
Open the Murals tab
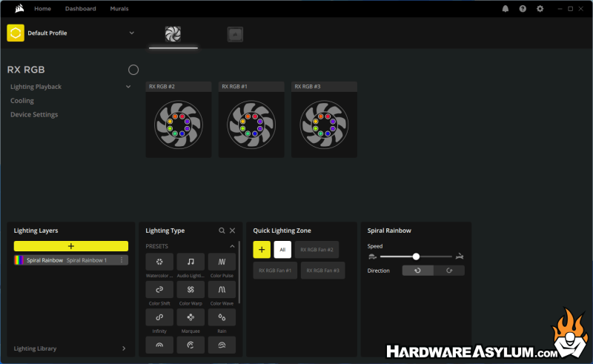(x=119, y=8)
